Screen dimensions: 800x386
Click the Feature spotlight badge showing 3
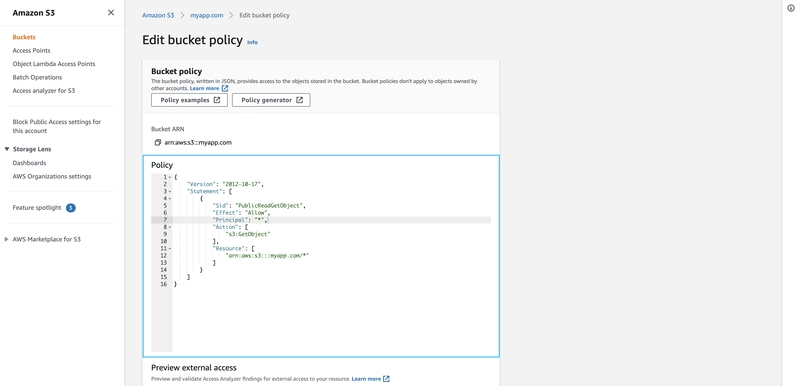(71, 208)
